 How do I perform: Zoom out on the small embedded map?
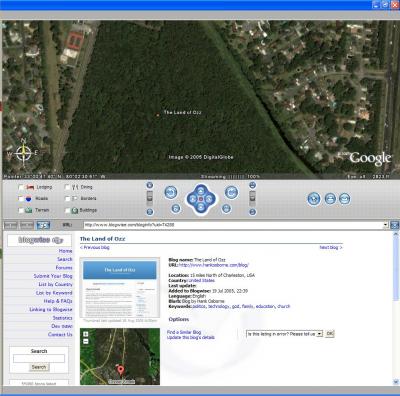[86, 341]
